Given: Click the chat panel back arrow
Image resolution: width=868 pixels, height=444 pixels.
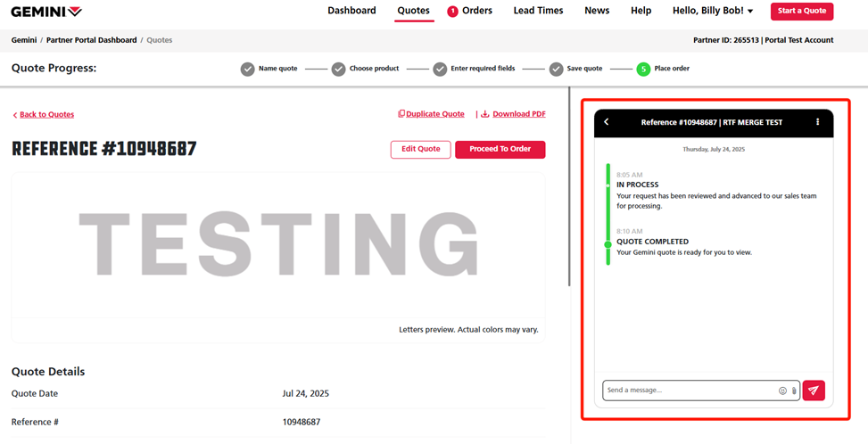Looking at the screenshot, I should click(x=607, y=122).
